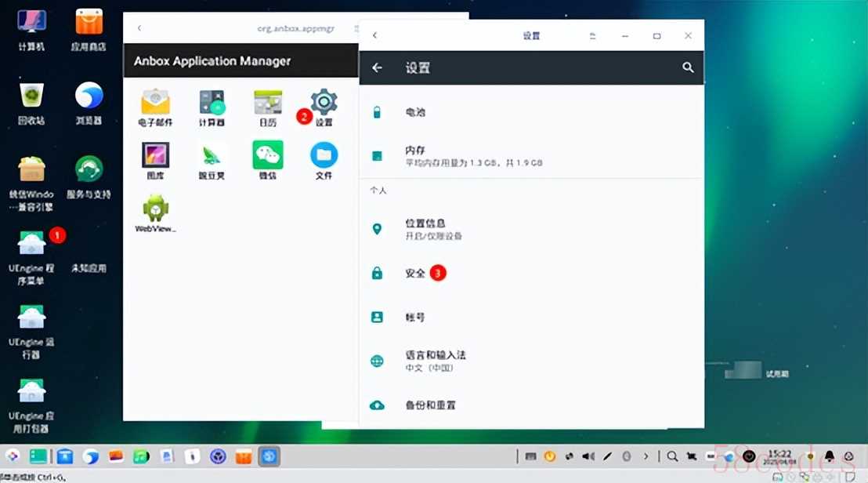Open the orange app store taskbar icon
The height and width of the screenshot is (483, 868).
(244, 456)
